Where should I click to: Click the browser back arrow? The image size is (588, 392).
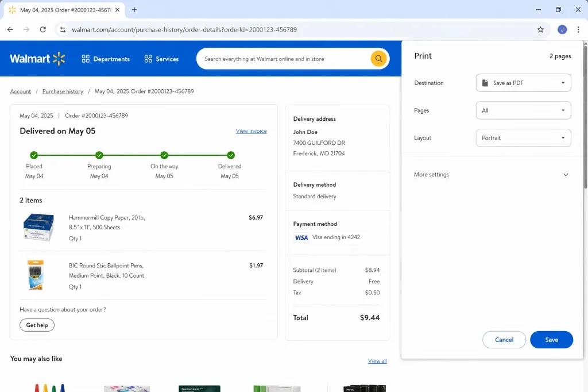[10, 29]
